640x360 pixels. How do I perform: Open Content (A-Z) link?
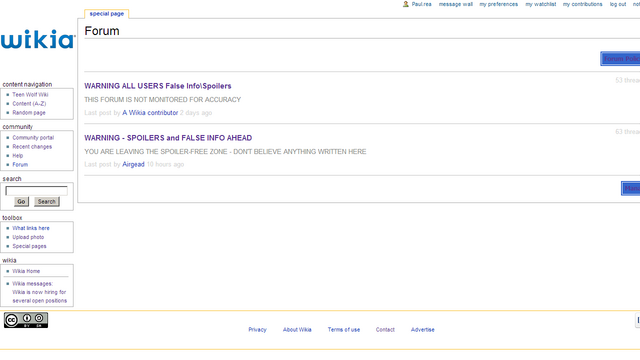(x=29, y=103)
